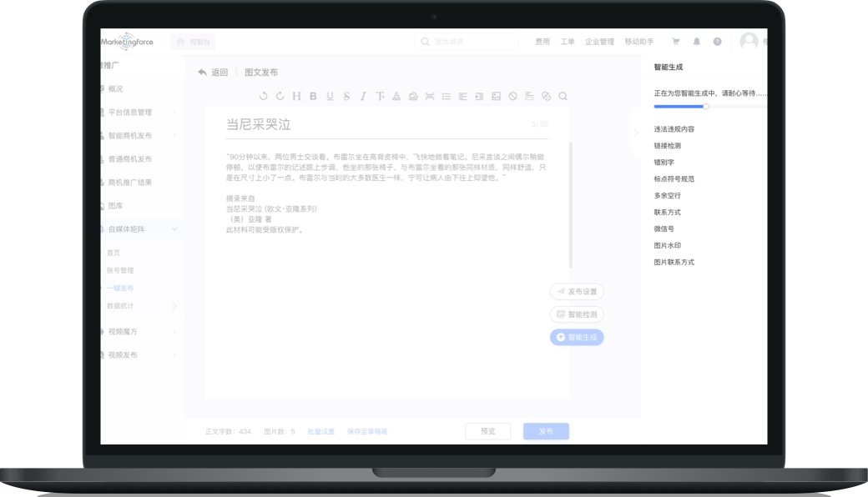Image resolution: width=868 pixels, height=497 pixels.
Task: Toggle bold formatting with the B icon
Action: pyautogui.click(x=313, y=96)
